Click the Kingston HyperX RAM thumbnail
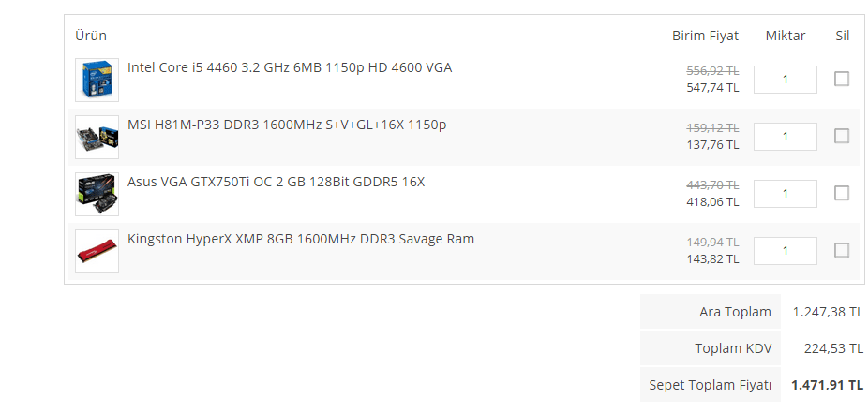 tap(97, 251)
